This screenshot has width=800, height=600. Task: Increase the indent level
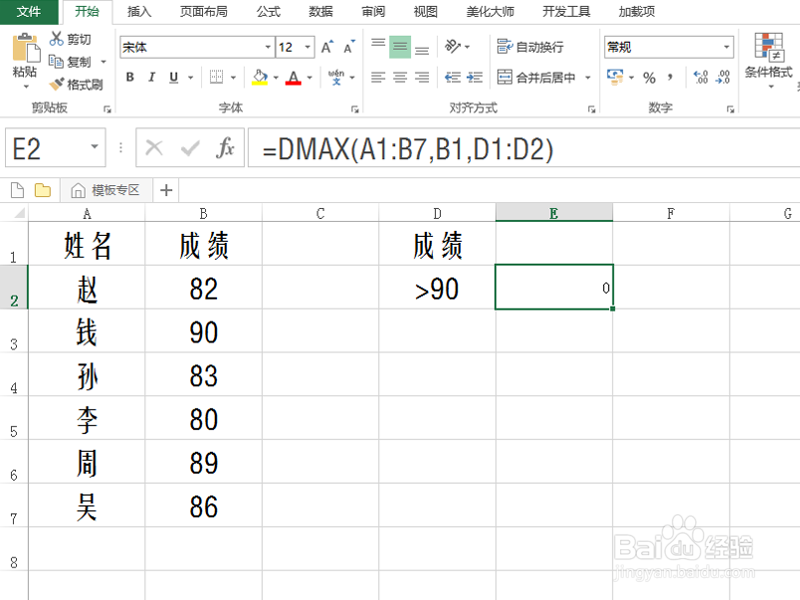click(x=474, y=77)
